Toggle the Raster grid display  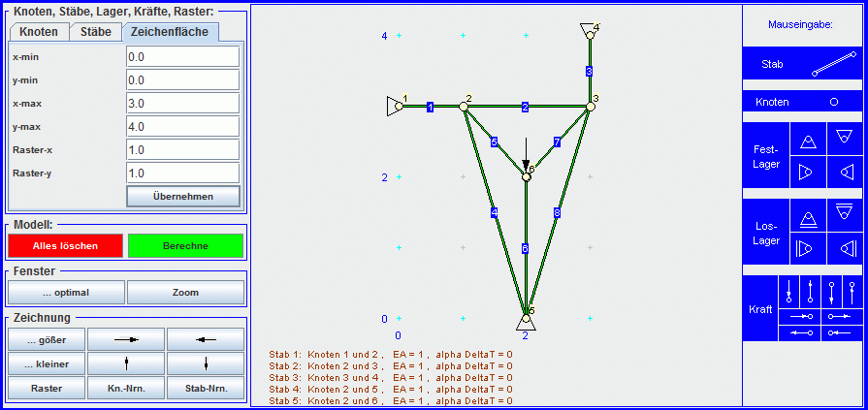point(46,390)
